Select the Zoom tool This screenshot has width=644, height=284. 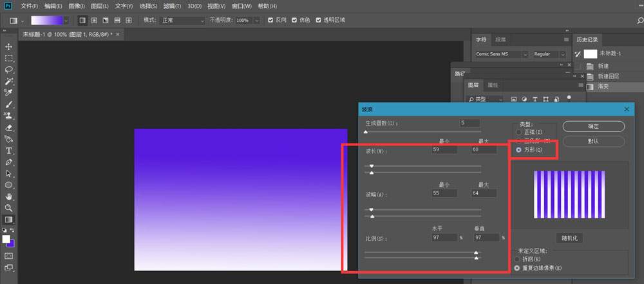click(9, 208)
